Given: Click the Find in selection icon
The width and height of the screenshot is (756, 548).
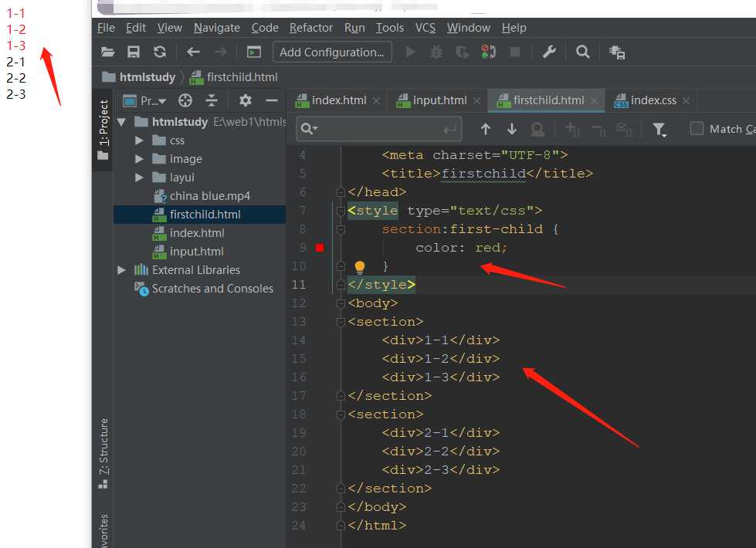Looking at the screenshot, I should point(537,129).
